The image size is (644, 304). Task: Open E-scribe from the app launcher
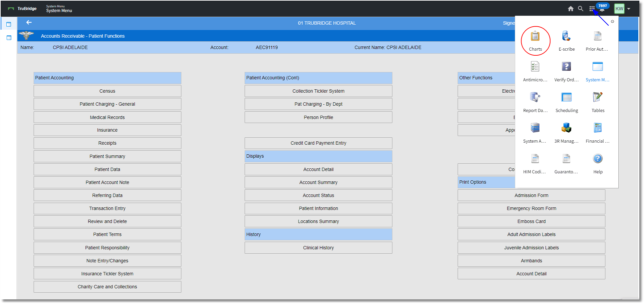(x=566, y=36)
